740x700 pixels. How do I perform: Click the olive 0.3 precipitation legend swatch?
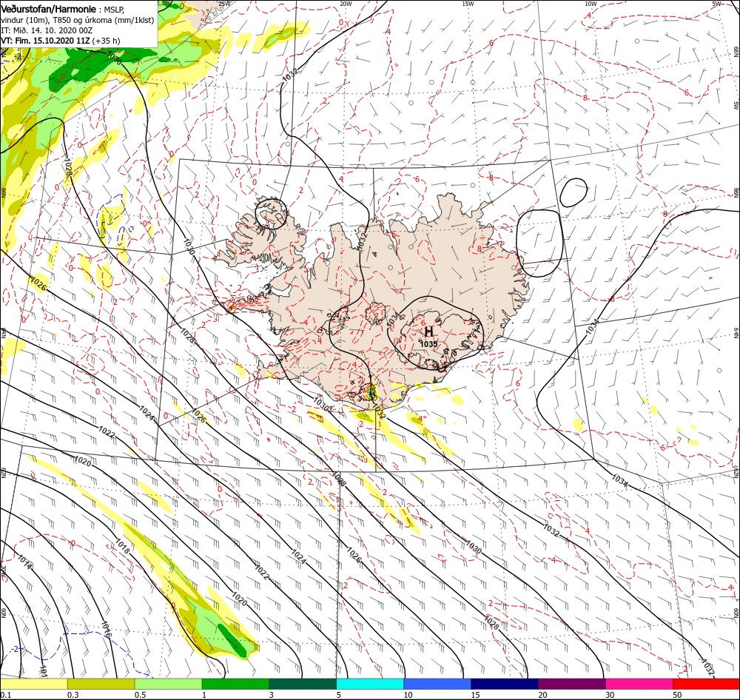click(x=101, y=684)
